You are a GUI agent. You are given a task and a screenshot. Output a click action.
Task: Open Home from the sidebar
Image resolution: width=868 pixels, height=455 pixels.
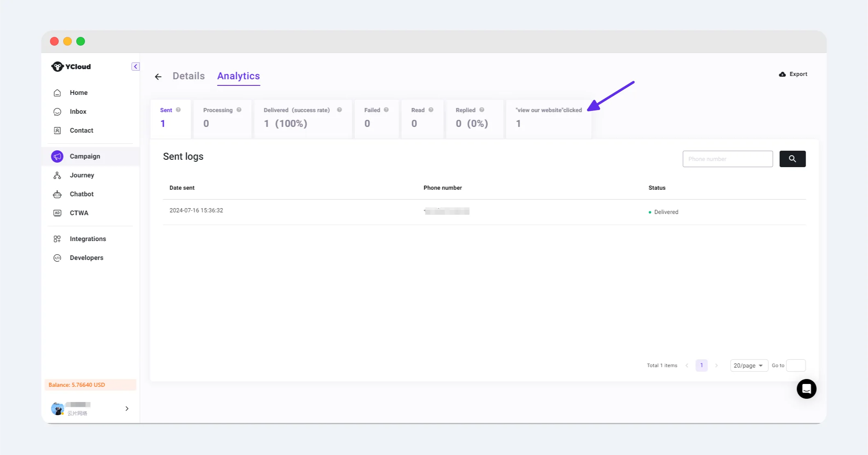point(78,93)
